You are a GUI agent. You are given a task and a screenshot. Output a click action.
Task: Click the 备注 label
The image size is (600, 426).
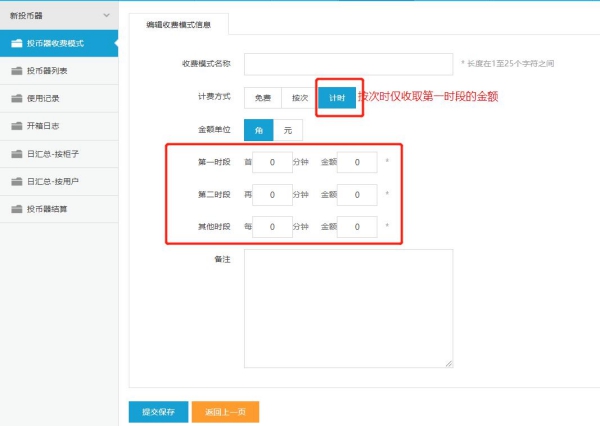tap(222, 259)
